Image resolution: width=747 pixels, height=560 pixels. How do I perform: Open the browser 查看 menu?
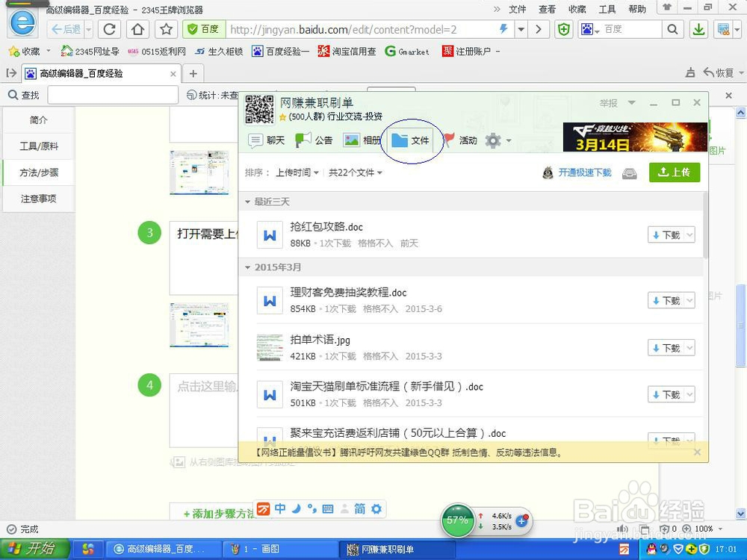point(547,9)
